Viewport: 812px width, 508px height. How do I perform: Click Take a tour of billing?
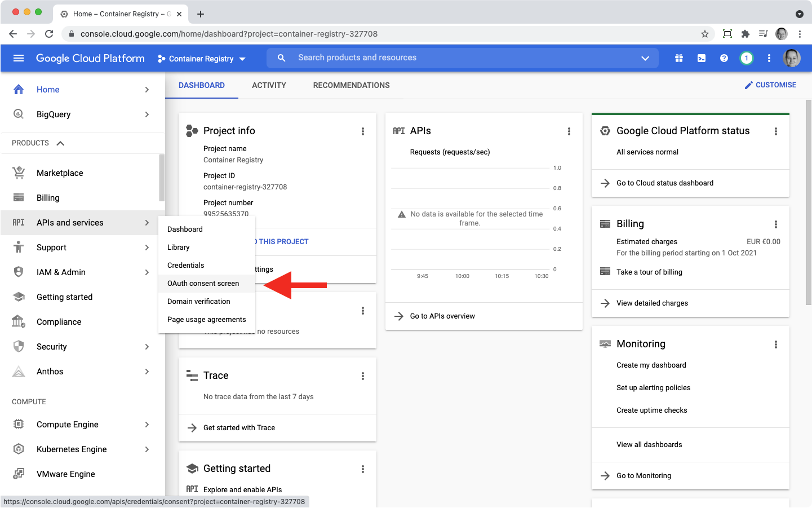tap(649, 272)
